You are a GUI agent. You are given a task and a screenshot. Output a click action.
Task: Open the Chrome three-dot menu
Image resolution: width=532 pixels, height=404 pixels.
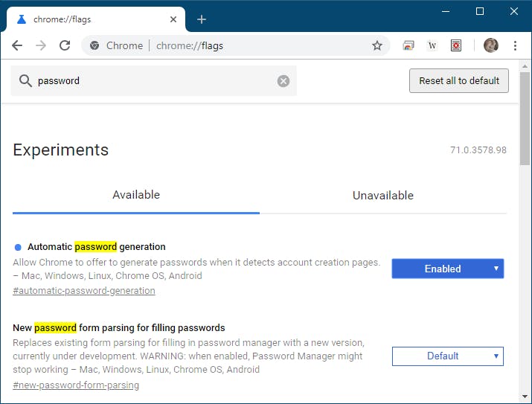[515, 45]
